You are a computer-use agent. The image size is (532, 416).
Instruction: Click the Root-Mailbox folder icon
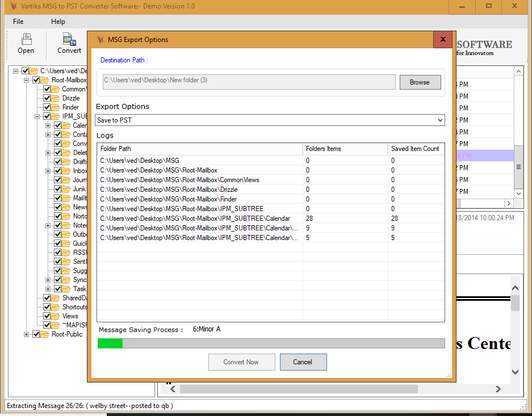pos(44,81)
